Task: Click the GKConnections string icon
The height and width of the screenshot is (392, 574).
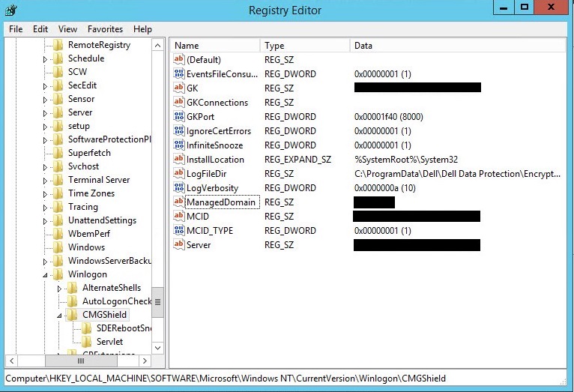Action: point(178,102)
